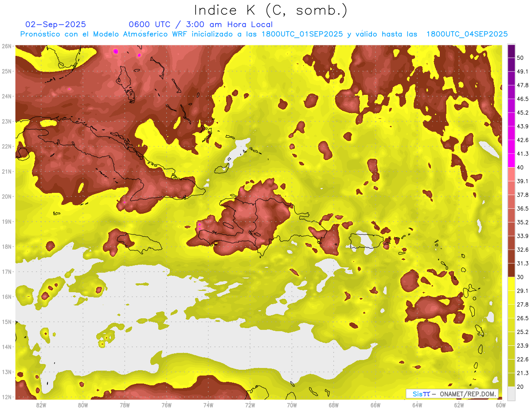
Task: Click the colorbar label '26.5'
Action: coord(522,318)
